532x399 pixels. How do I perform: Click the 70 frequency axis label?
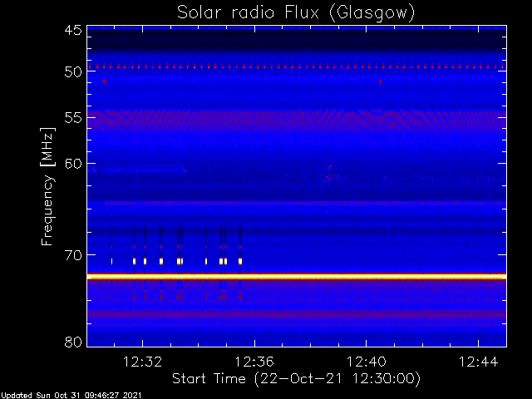pyautogui.click(x=73, y=255)
